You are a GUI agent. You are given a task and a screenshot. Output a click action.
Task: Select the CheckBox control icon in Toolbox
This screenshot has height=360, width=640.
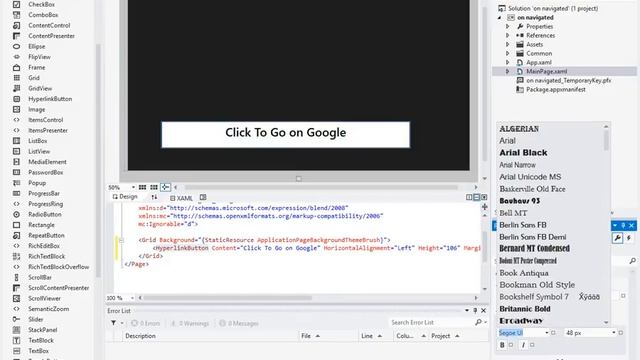(16, 4)
